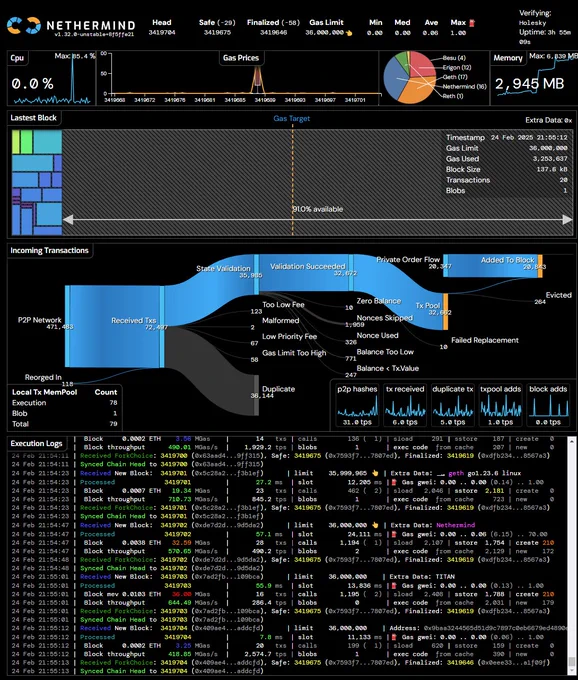Click the Failed Replacement label

tap(485, 340)
